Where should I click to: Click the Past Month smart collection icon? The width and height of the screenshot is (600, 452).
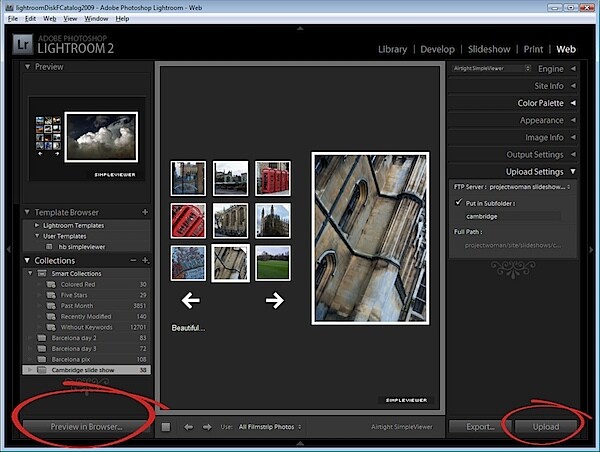(51, 306)
